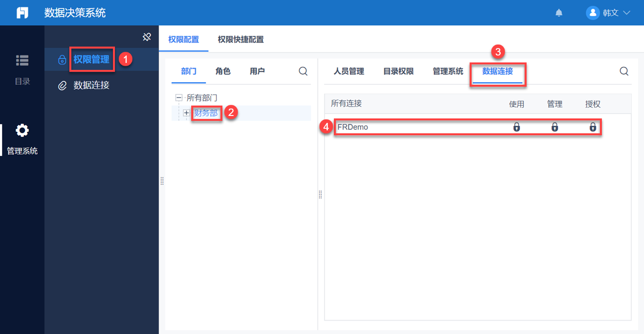The width and height of the screenshot is (644, 334).
Task: Click the lock icon beside 权限管理
Action: [x=62, y=60]
